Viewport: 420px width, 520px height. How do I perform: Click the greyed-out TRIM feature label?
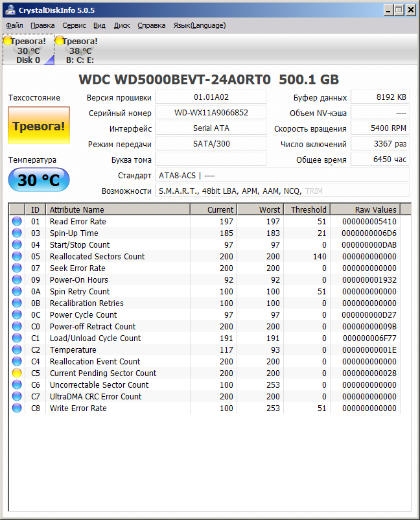[x=314, y=191]
